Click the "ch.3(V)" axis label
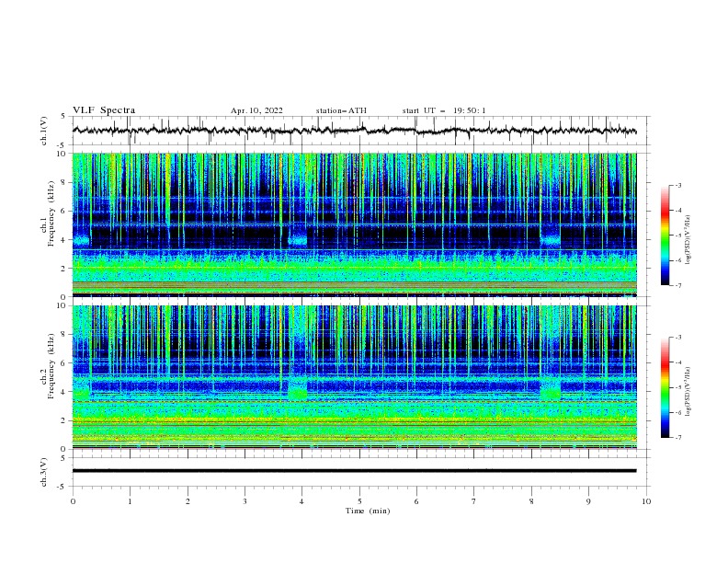Viewport: 728px width, 563px height. coord(44,472)
